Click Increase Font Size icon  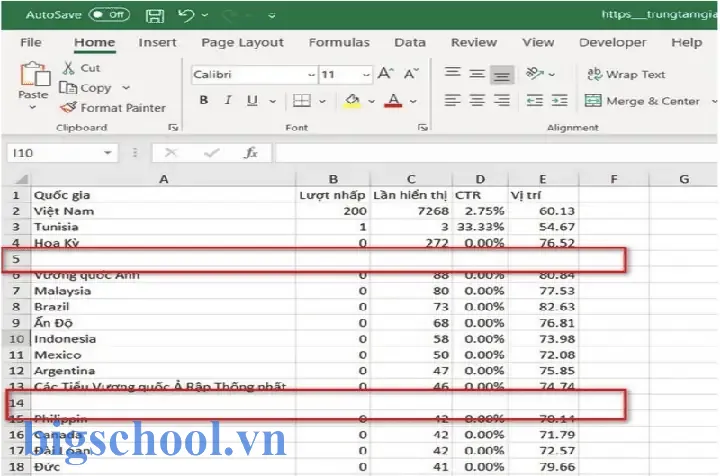[385, 73]
